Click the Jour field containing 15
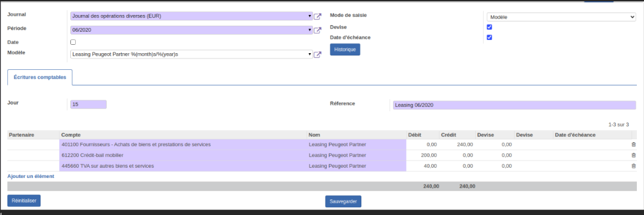This screenshot has height=215, width=644. (88, 105)
